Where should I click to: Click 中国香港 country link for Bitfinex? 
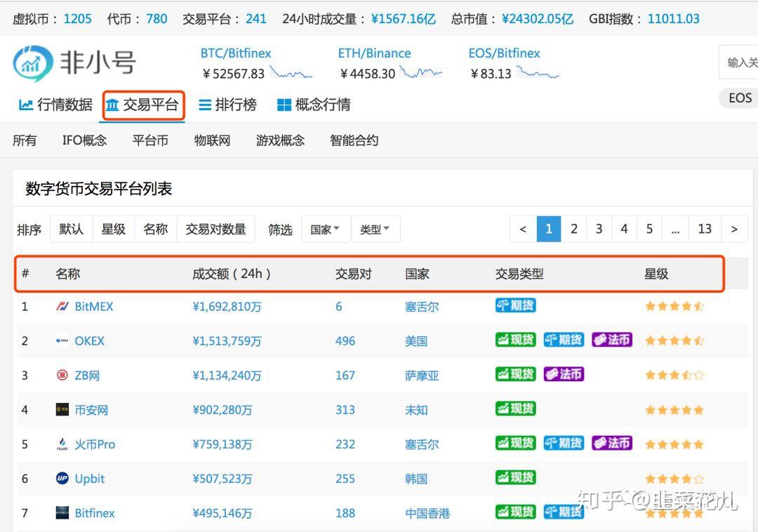(427, 513)
